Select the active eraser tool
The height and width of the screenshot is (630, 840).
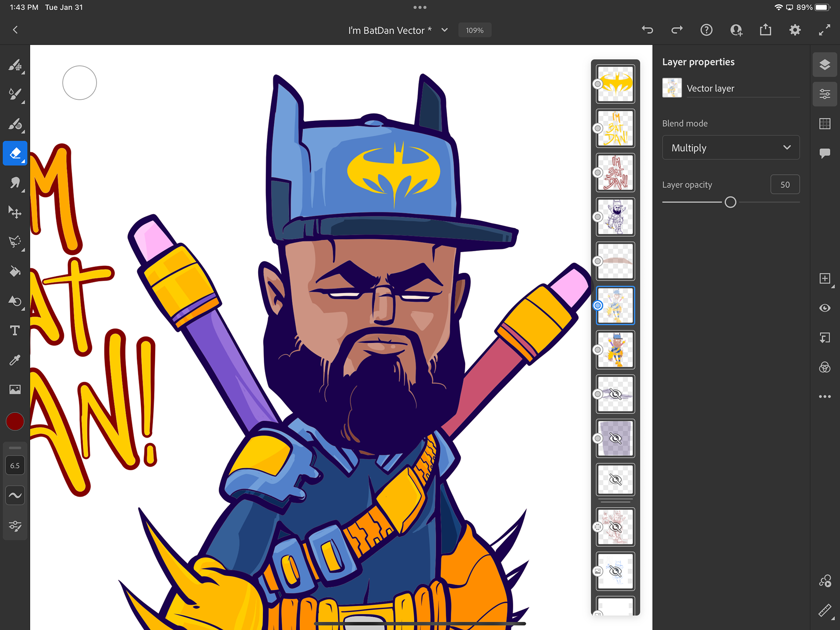click(15, 153)
